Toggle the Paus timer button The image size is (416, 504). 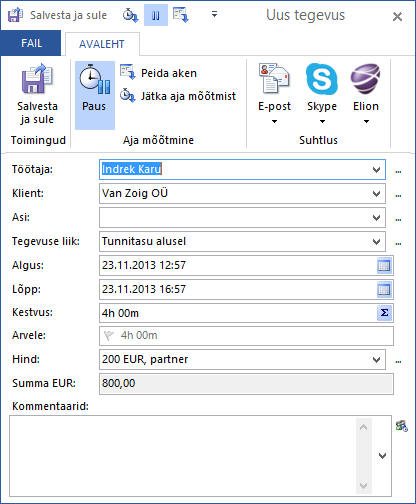95,95
